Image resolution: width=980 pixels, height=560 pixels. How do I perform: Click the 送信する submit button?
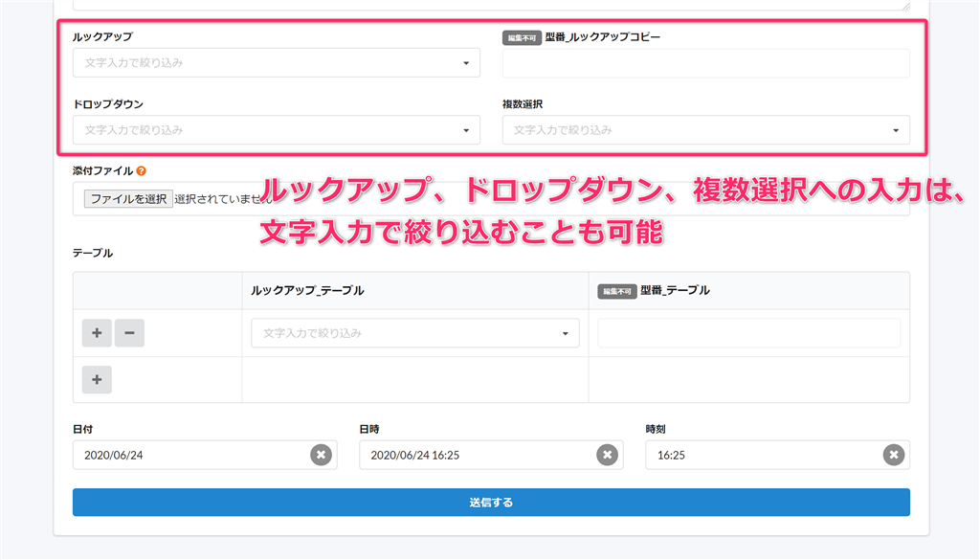(491, 503)
